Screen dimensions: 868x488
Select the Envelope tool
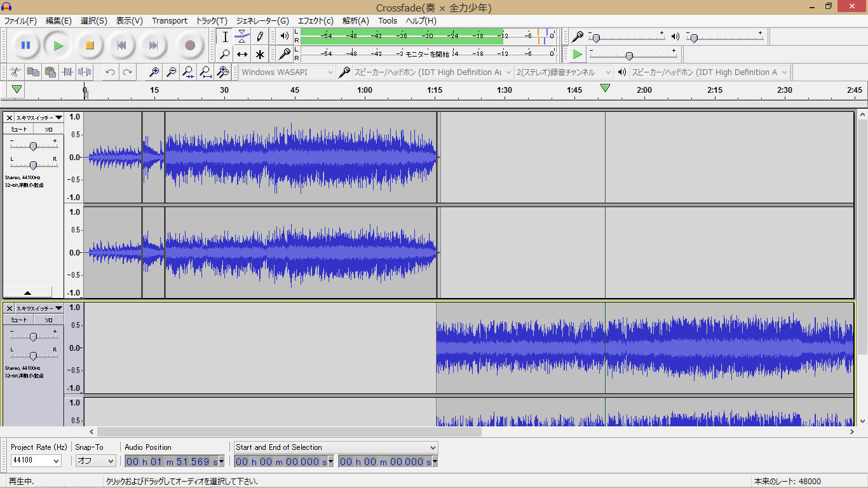click(x=242, y=36)
